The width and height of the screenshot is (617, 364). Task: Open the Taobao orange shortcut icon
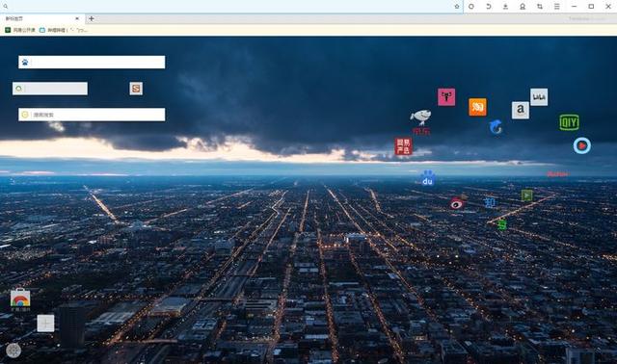coord(477,107)
